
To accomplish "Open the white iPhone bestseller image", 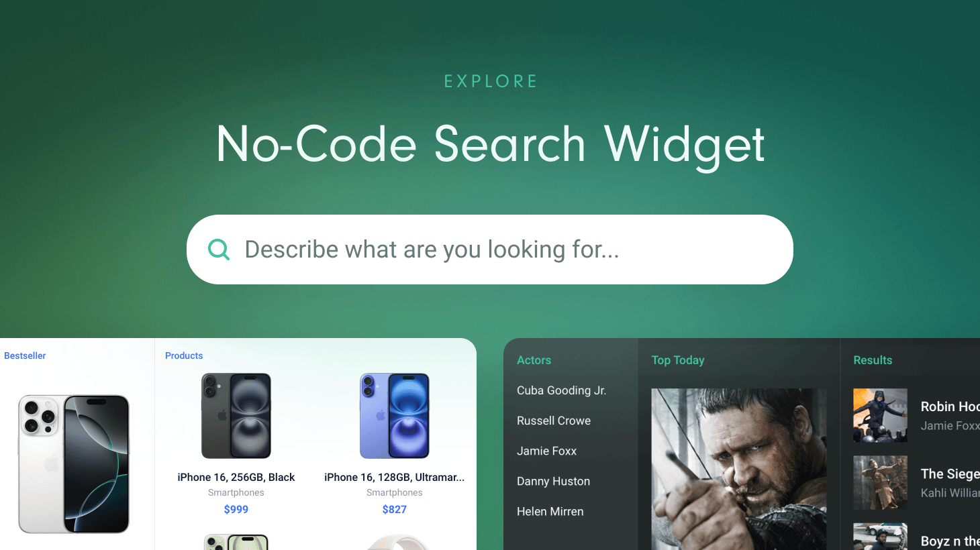I will [x=74, y=464].
